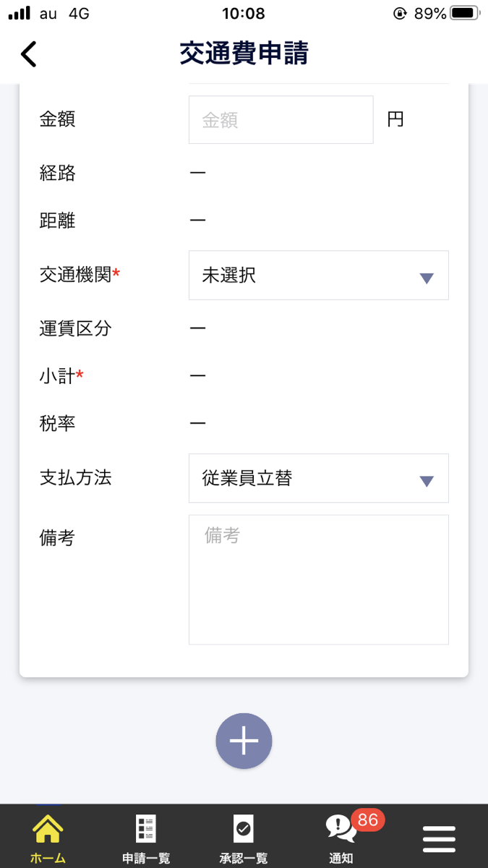Click the 支払方法 dropdown arrow
The height and width of the screenshot is (868, 488).
click(427, 481)
